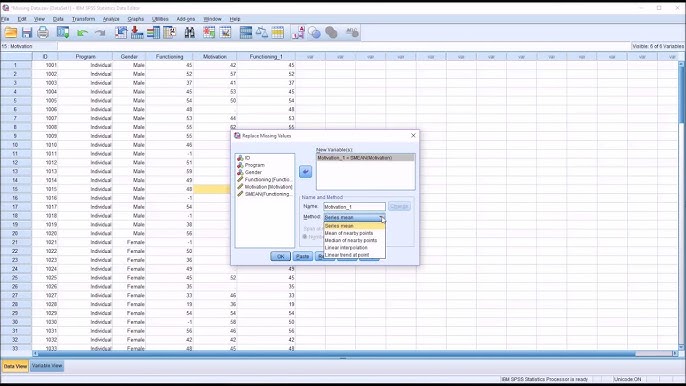Click ID cell 1001

(x=45, y=65)
